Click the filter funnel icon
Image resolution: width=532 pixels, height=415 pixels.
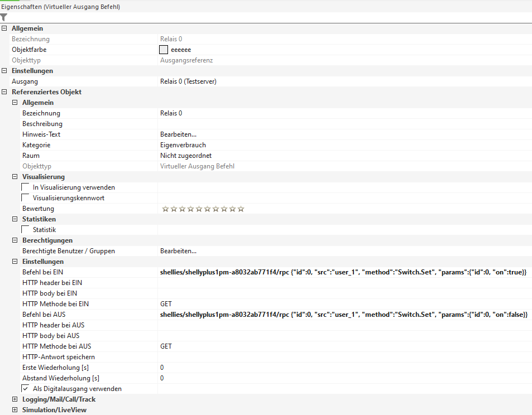[4, 17]
